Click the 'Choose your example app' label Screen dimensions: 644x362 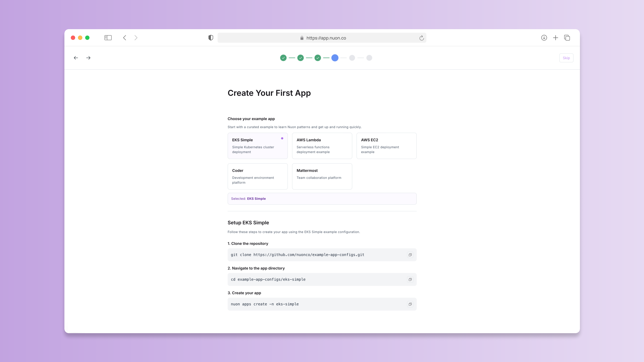(x=251, y=119)
